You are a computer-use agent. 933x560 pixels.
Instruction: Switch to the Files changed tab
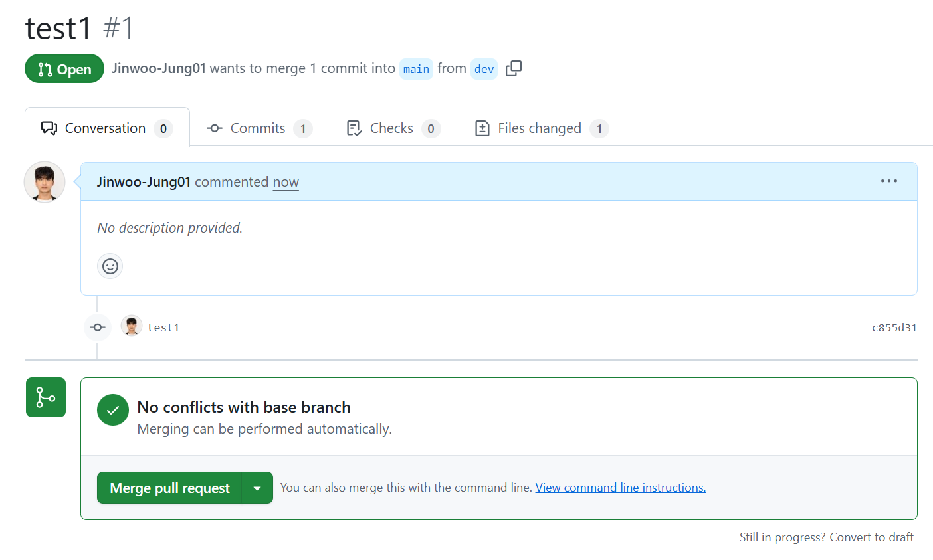pyautogui.click(x=542, y=128)
